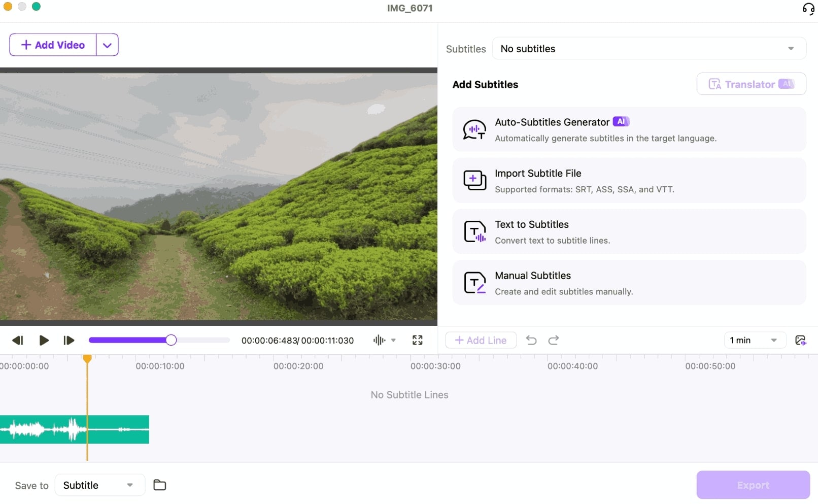The width and height of the screenshot is (818, 504).
Task: Click the Add Video button
Action: (53, 45)
